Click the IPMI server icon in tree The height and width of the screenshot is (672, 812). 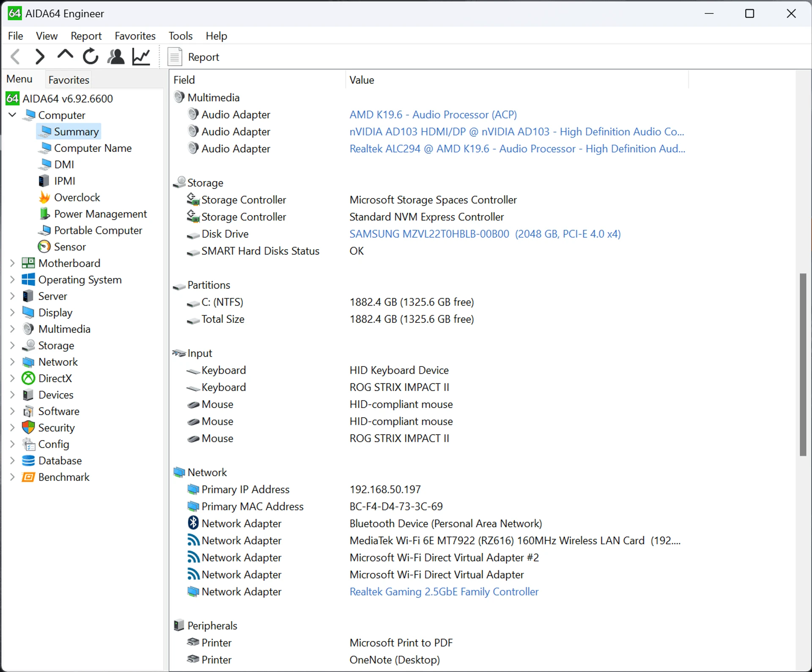44,181
